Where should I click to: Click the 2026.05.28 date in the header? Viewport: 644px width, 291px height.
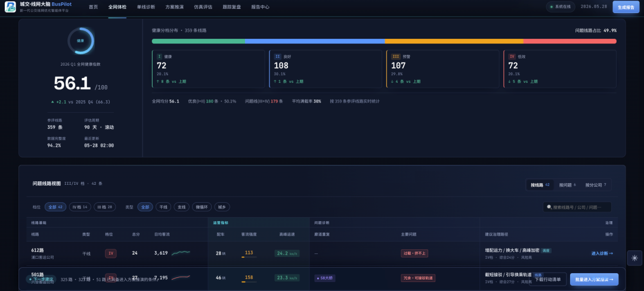click(x=593, y=7)
